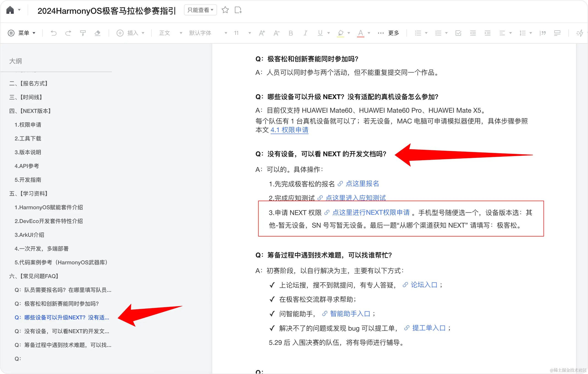This screenshot has width=588, height=374.
Task: Select the format painter tool
Action: (x=83, y=33)
